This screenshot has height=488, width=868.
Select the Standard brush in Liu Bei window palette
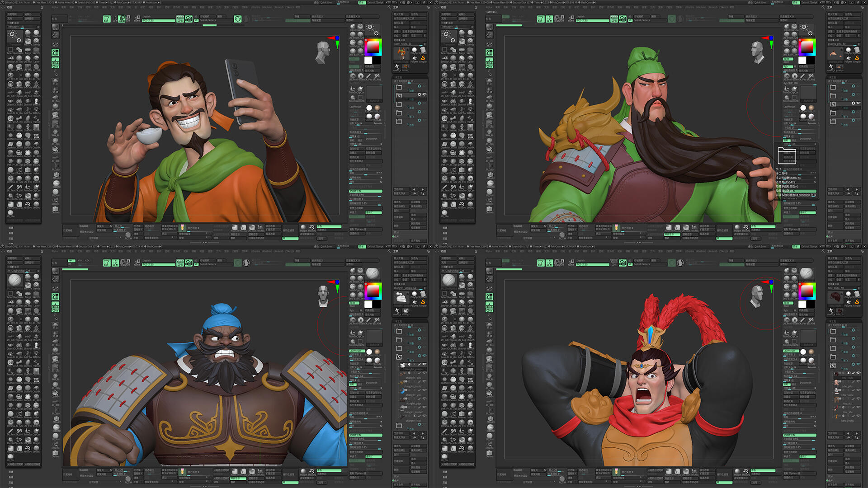36,42
